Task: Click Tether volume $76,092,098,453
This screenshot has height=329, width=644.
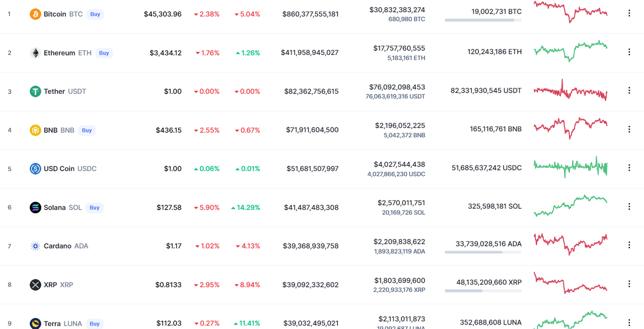Action: [397, 87]
